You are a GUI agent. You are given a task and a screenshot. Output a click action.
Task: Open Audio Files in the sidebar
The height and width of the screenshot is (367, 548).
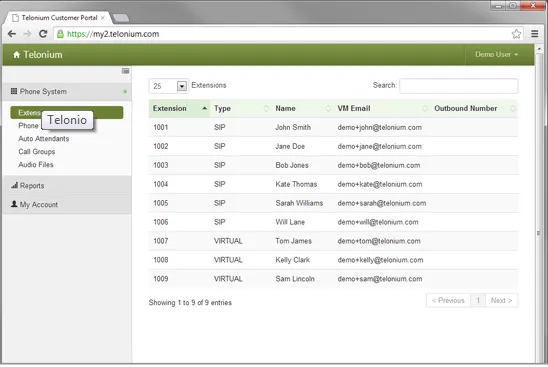(36, 165)
